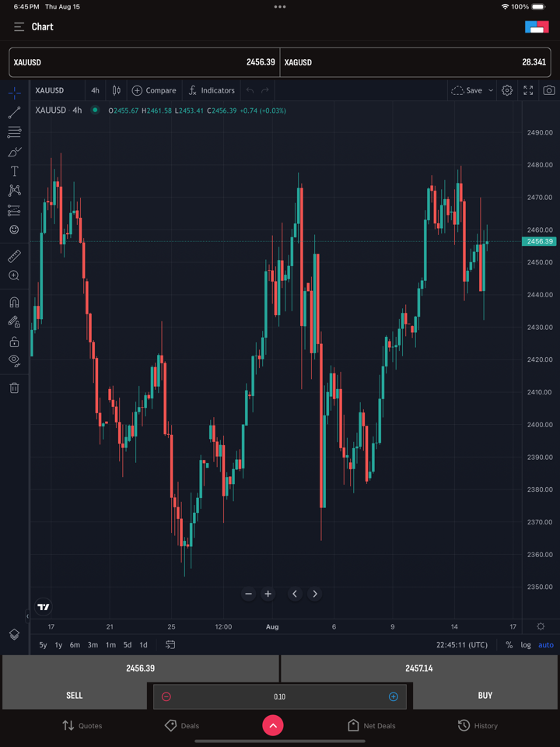
Task: Expand the red center up-arrow button
Action: click(272, 725)
